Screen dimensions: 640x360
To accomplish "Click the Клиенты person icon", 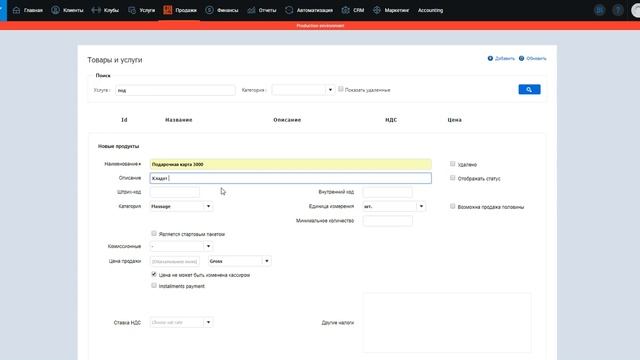I will 55,10.
